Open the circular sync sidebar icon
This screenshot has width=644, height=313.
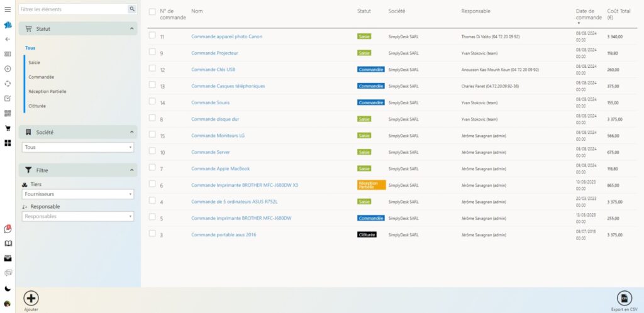(x=8, y=84)
